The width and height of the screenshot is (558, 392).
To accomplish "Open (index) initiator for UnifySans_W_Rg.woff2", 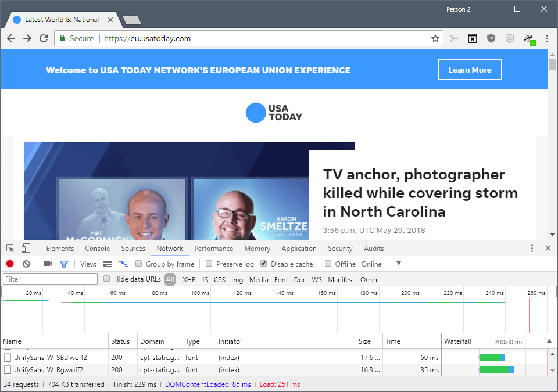I will pos(229,370).
